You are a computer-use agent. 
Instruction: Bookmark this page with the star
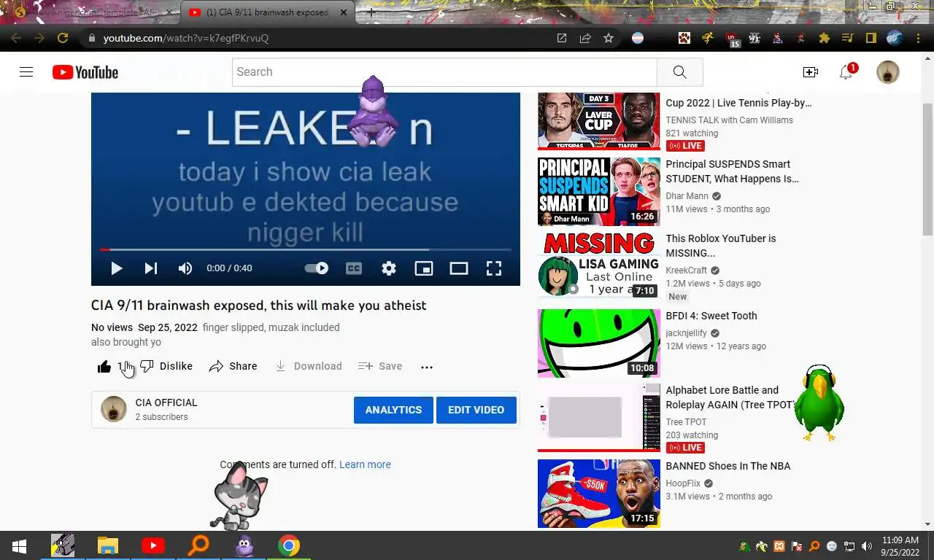click(x=609, y=38)
